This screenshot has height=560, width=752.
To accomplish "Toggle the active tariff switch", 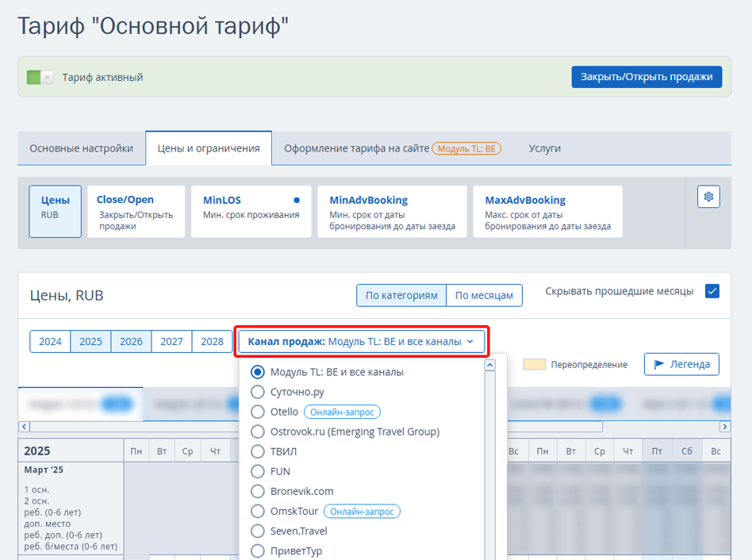I will tap(40, 77).
